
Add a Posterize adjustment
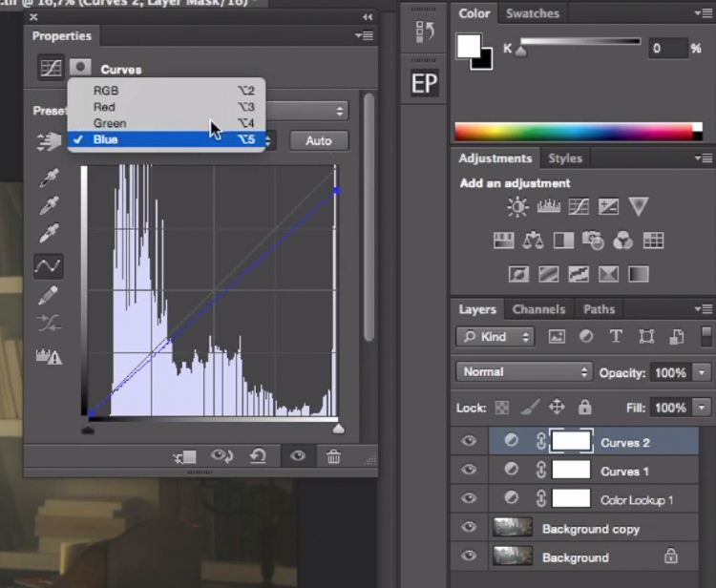click(x=548, y=274)
